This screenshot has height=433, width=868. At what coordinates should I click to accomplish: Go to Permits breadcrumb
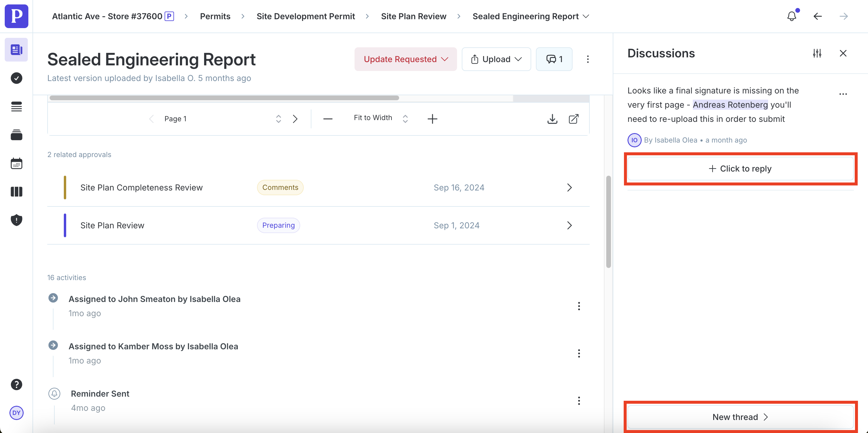click(215, 16)
